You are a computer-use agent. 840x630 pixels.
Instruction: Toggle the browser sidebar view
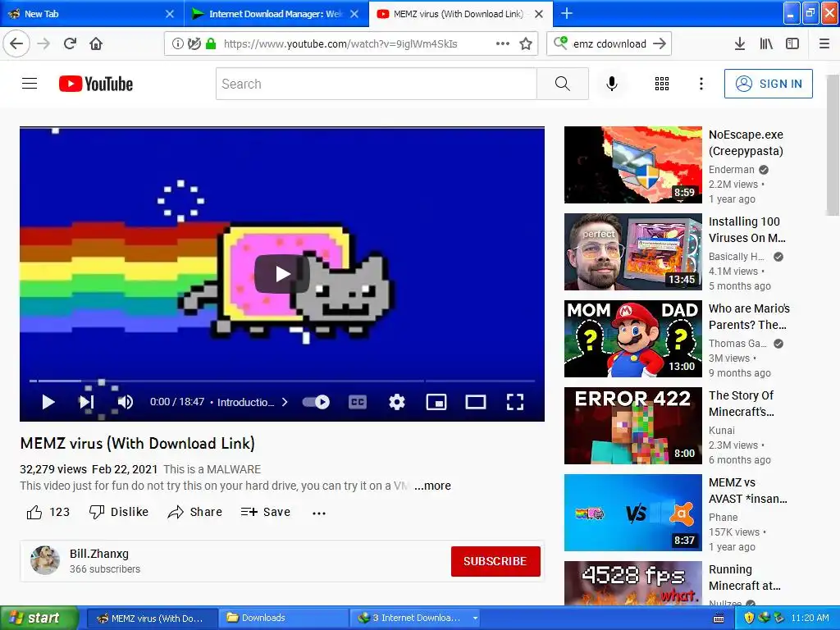pos(792,43)
